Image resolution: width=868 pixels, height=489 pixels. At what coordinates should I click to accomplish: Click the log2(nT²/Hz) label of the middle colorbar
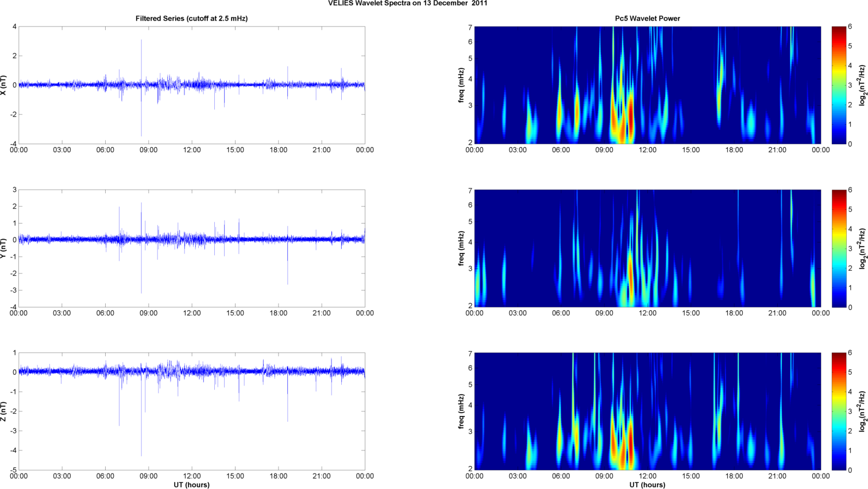click(862, 248)
